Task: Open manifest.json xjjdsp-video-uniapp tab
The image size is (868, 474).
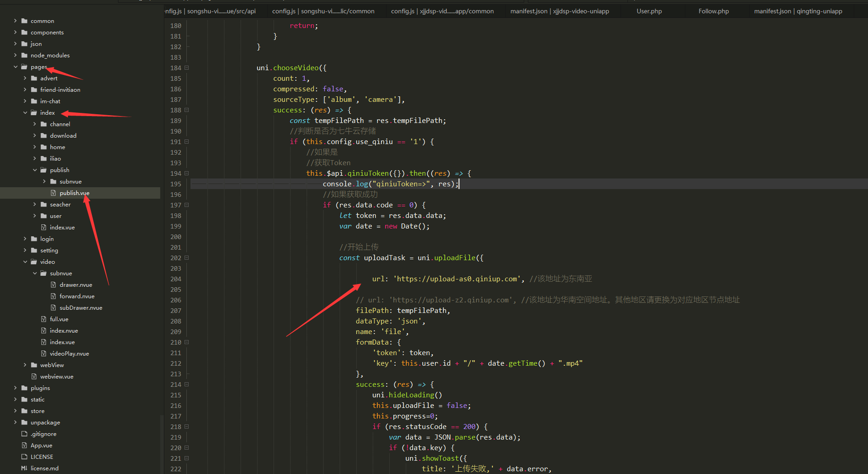Action: [560, 11]
